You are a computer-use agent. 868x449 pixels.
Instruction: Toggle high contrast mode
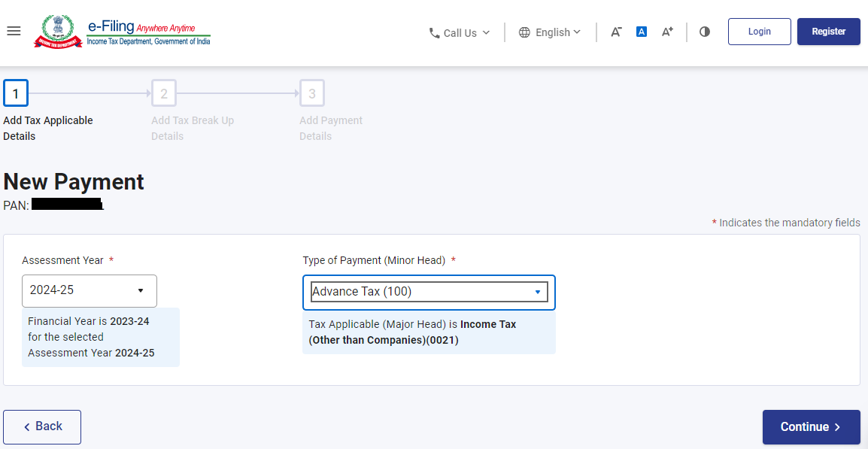(705, 32)
